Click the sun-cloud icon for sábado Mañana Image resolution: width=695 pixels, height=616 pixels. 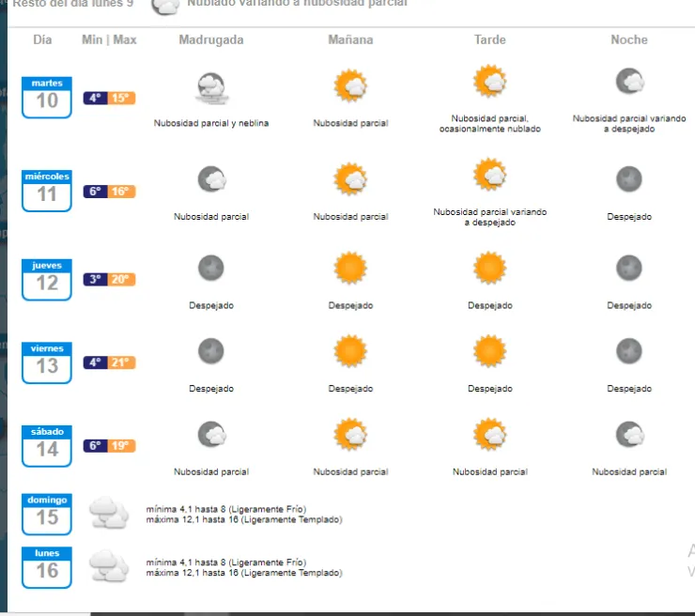[350, 435]
